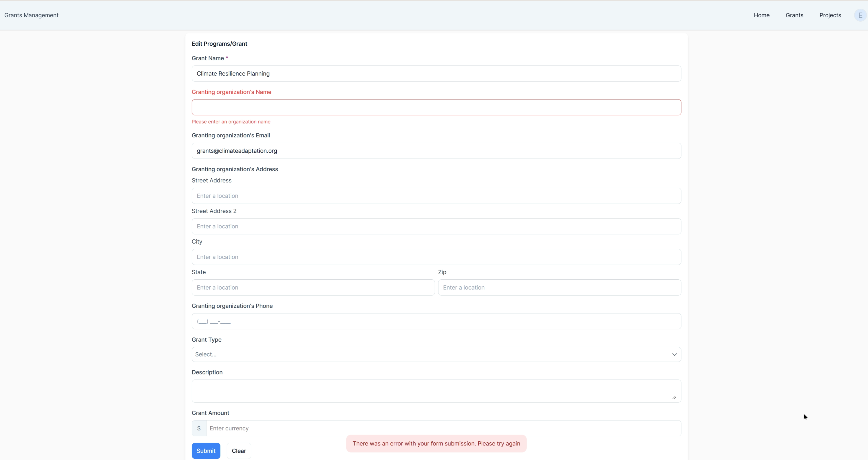This screenshot has height=460, width=868.
Task: Click the Granting organization's Name field
Action: (x=436, y=107)
